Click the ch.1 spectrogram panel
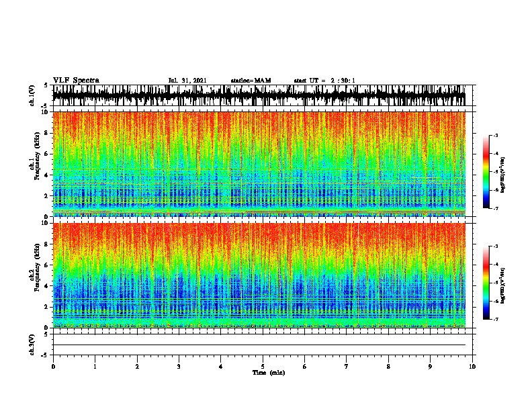532x411 pixels. pos(259,164)
